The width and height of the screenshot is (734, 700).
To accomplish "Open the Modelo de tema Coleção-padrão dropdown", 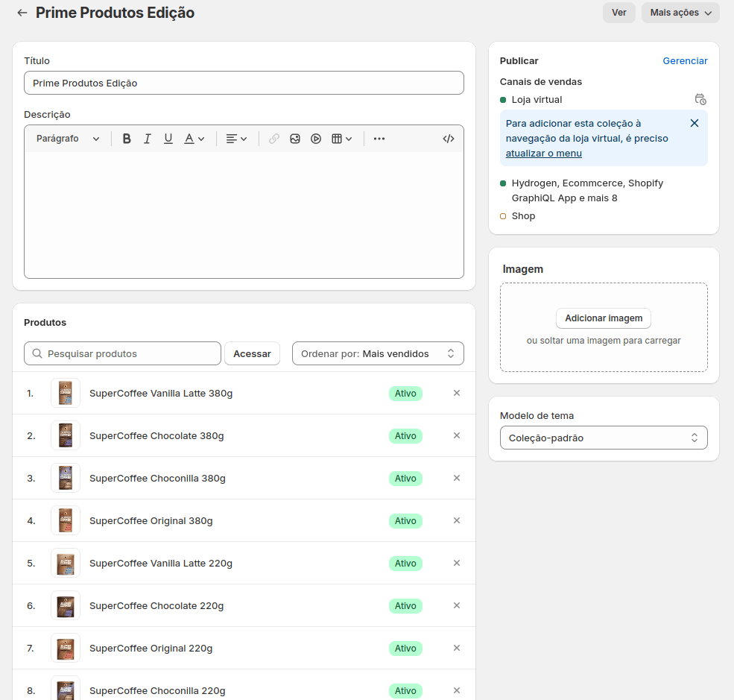I will (604, 438).
